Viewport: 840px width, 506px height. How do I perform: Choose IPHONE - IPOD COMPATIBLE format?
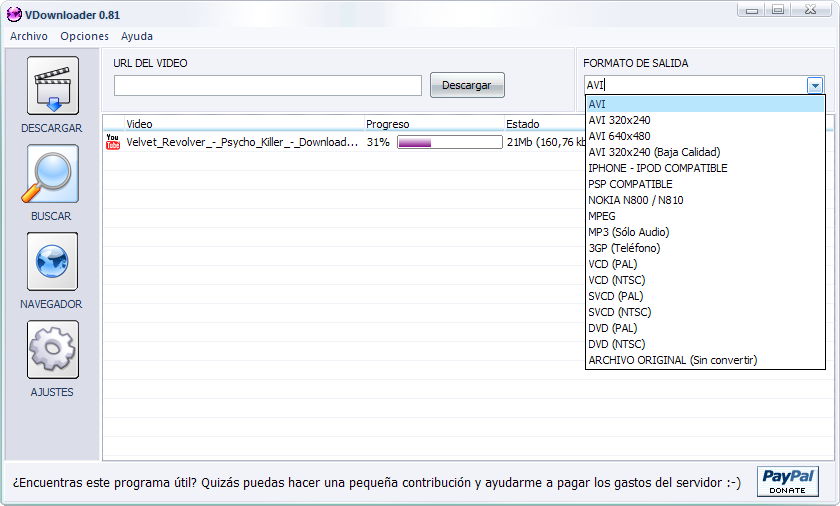[658, 168]
